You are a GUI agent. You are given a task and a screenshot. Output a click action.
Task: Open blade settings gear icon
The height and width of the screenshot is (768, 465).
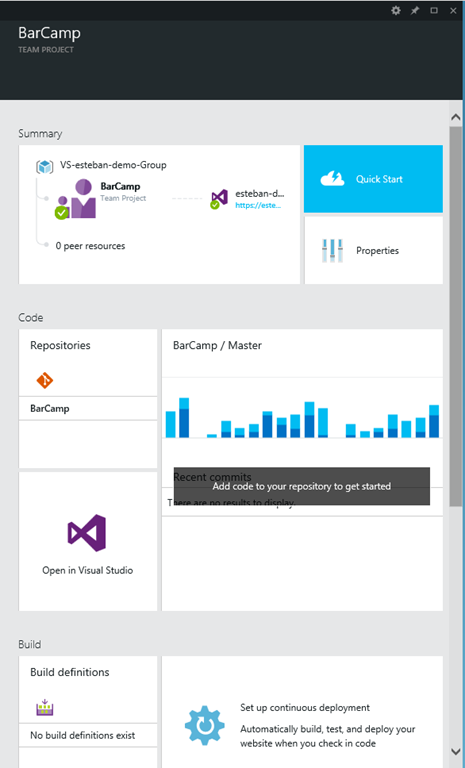click(x=396, y=10)
